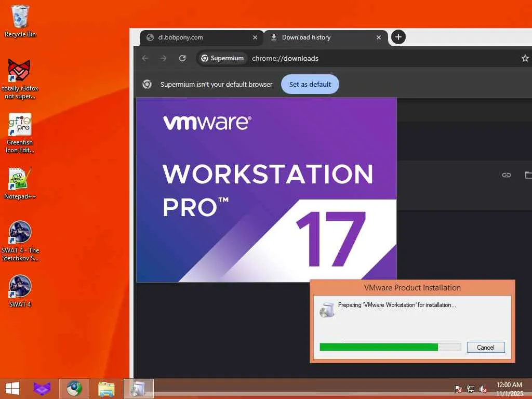Open the Windows Start button
The image size is (532, 399).
tap(12, 389)
